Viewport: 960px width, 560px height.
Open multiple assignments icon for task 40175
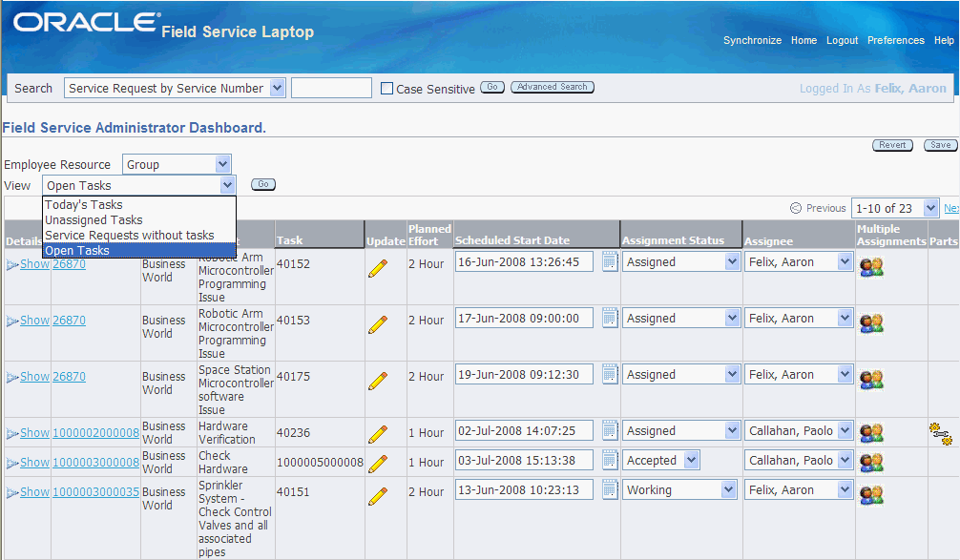click(871, 380)
